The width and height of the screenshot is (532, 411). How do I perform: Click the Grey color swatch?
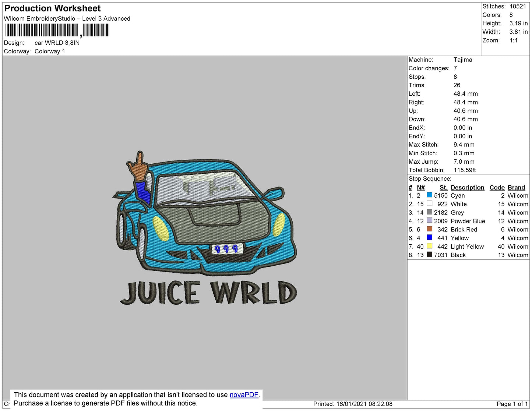pyautogui.click(x=429, y=212)
